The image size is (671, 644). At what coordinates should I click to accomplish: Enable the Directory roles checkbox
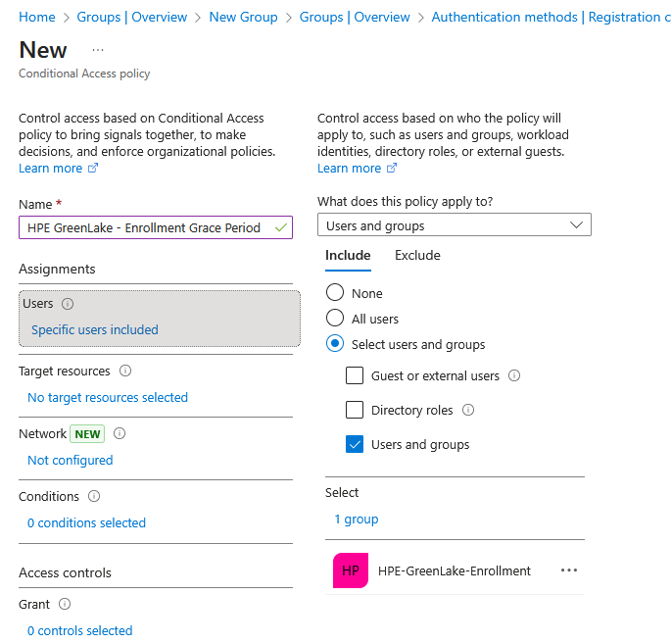pos(355,410)
